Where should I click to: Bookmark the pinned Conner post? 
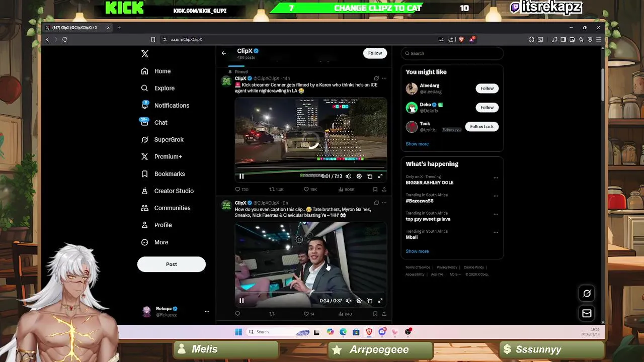pyautogui.click(x=375, y=190)
